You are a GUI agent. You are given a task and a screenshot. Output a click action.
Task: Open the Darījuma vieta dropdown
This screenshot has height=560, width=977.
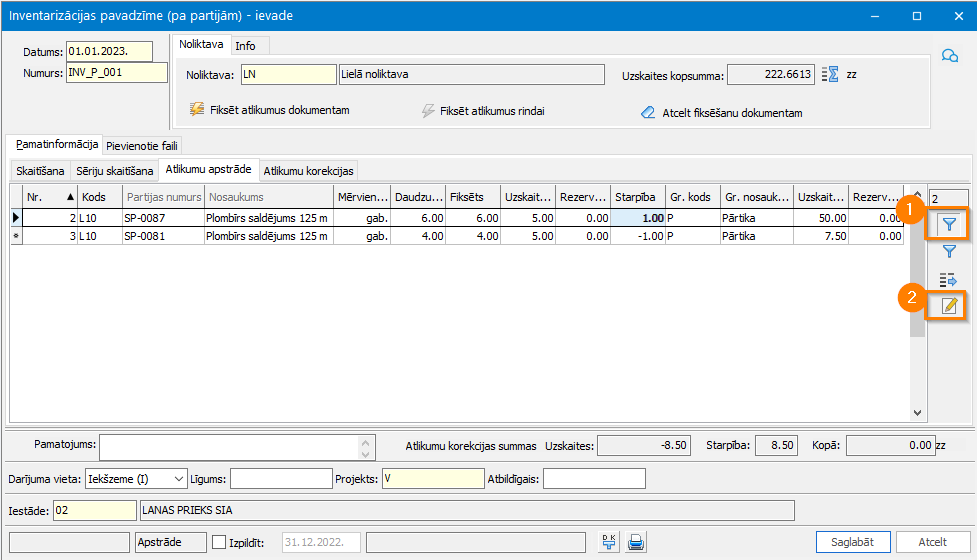pos(180,479)
